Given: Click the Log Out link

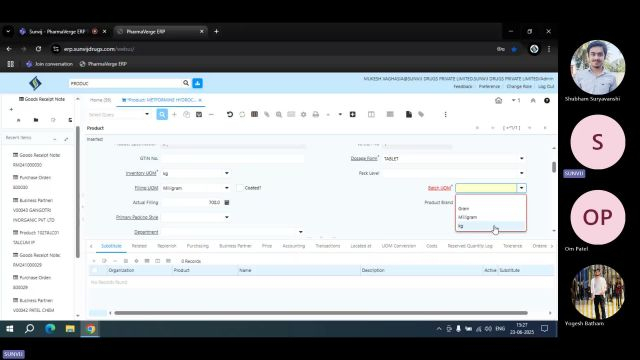Looking at the screenshot, I should coord(546,87).
